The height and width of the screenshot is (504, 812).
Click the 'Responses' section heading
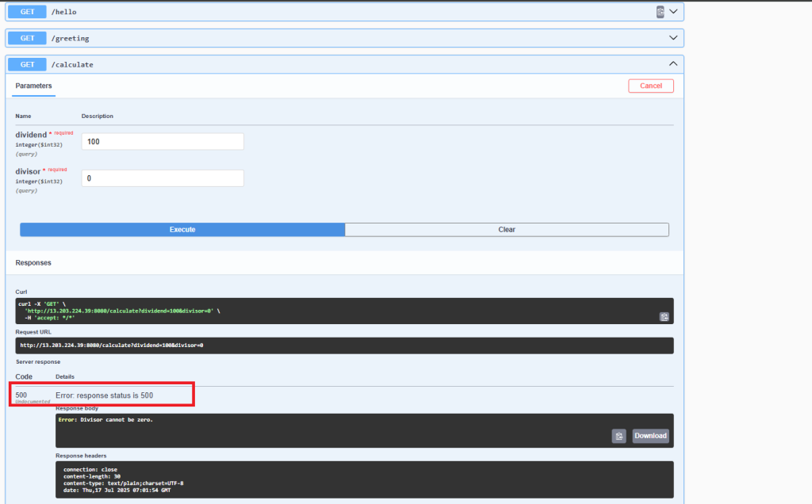tap(33, 263)
